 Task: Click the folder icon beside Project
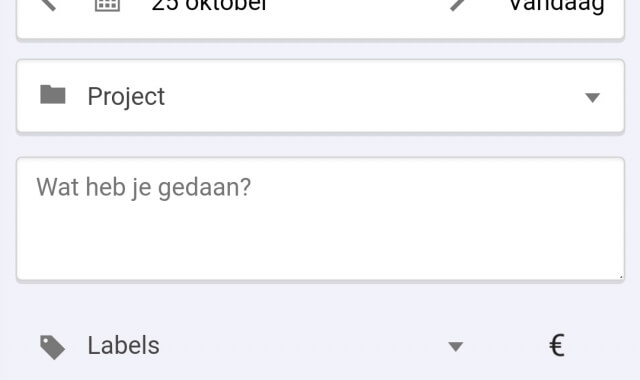point(53,95)
